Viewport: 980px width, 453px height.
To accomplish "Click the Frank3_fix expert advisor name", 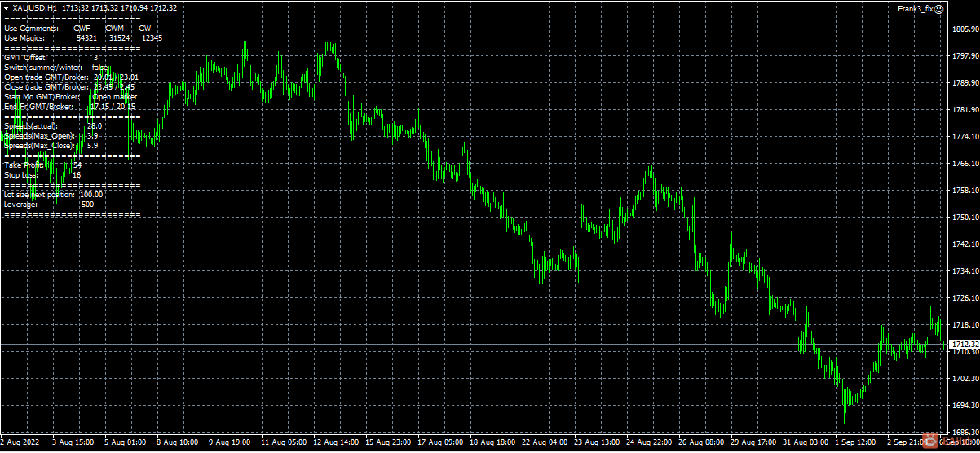I will click(915, 8).
